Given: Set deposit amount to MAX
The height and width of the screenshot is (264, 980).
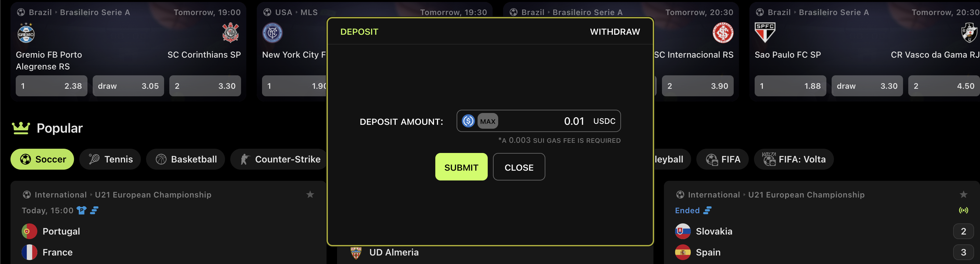Looking at the screenshot, I should pyautogui.click(x=487, y=121).
